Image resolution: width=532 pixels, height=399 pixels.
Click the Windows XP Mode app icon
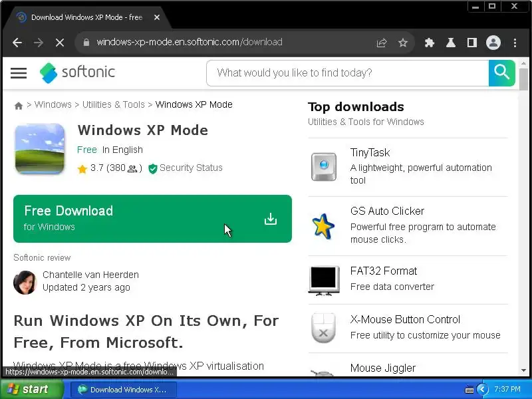pos(40,148)
